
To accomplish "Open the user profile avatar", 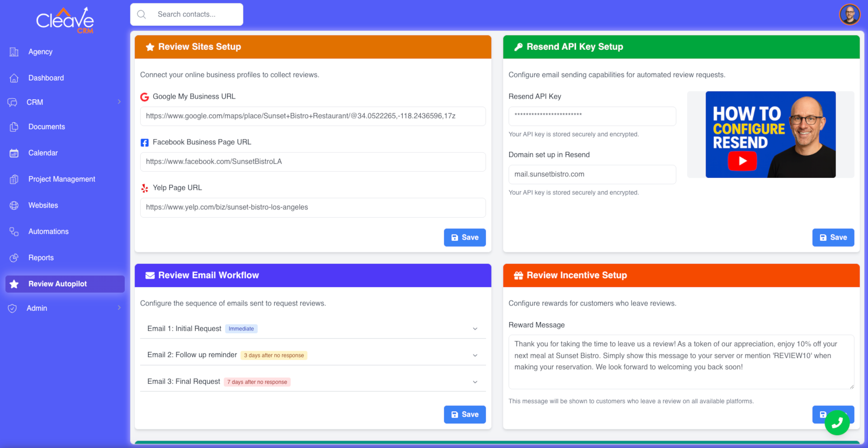I will point(849,14).
